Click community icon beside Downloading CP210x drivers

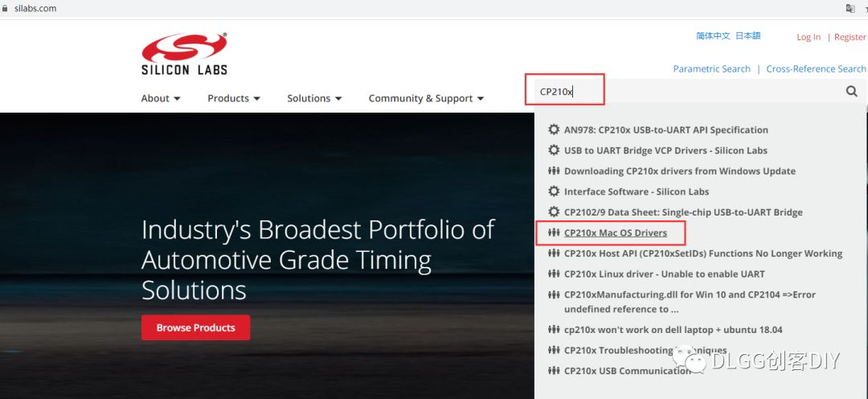[554, 171]
